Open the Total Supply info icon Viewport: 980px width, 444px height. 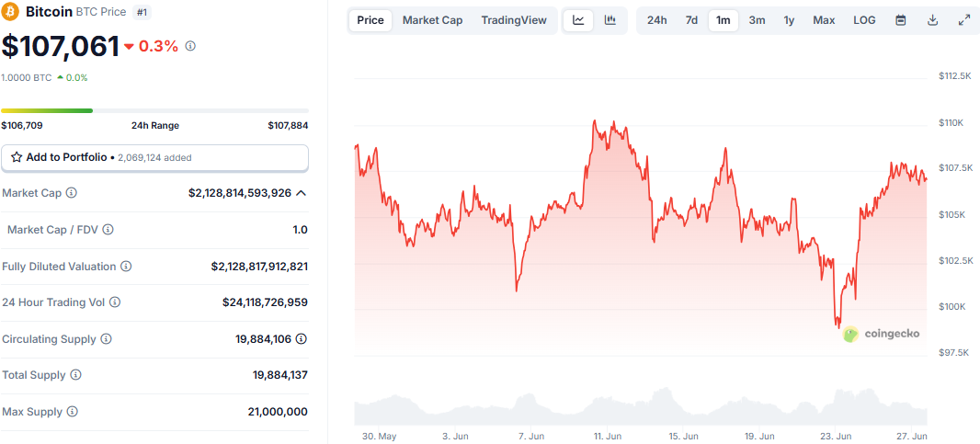point(75,375)
